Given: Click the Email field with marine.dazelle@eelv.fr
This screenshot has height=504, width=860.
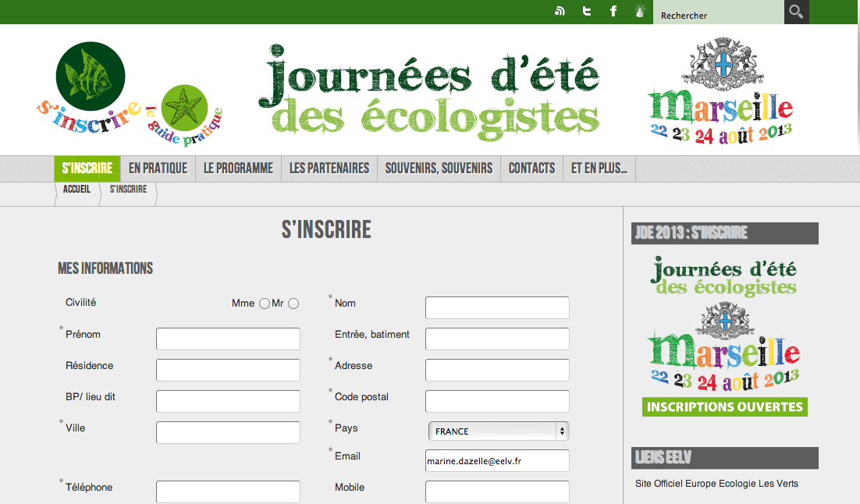Looking at the screenshot, I should [x=497, y=460].
